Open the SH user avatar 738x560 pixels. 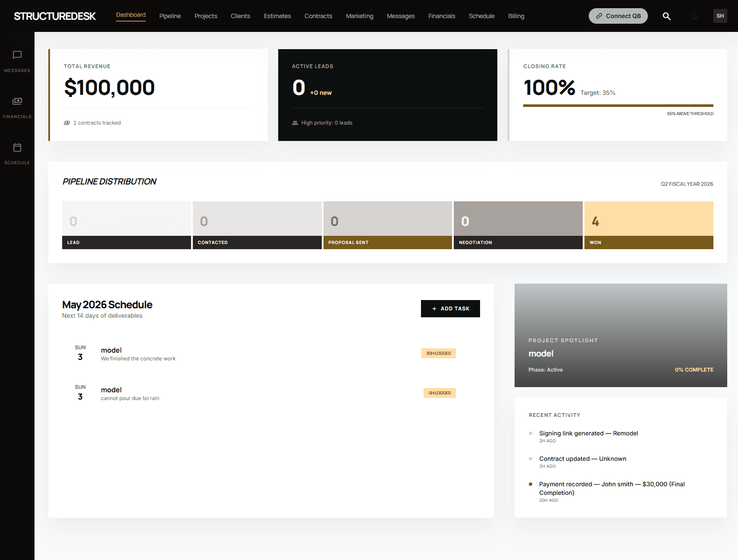pos(720,16)
